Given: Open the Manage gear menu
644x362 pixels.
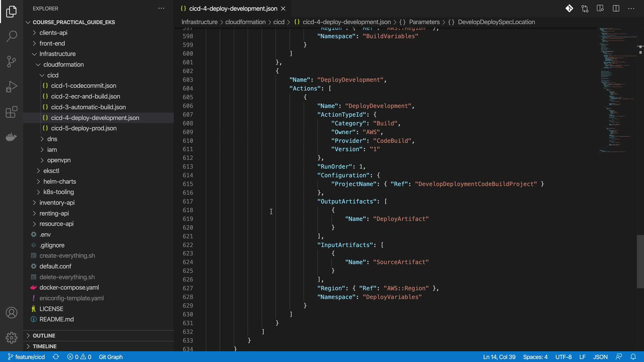Looking at the screenshot, I should coord(11,338).
